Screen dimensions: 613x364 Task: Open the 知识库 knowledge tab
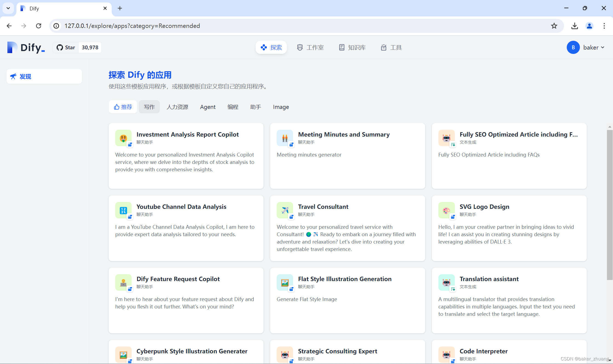352,47
